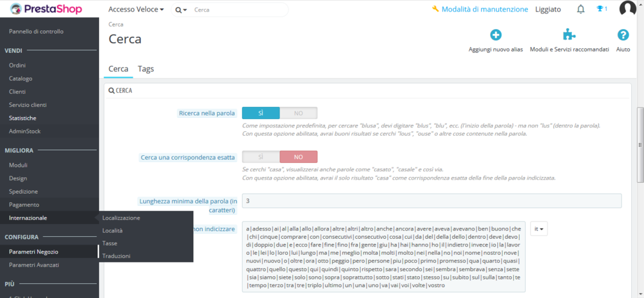The width and height of the screenshot is (644, 298).
Task: Open the trophy achievements icon
Action: click(x=601, y=8)
